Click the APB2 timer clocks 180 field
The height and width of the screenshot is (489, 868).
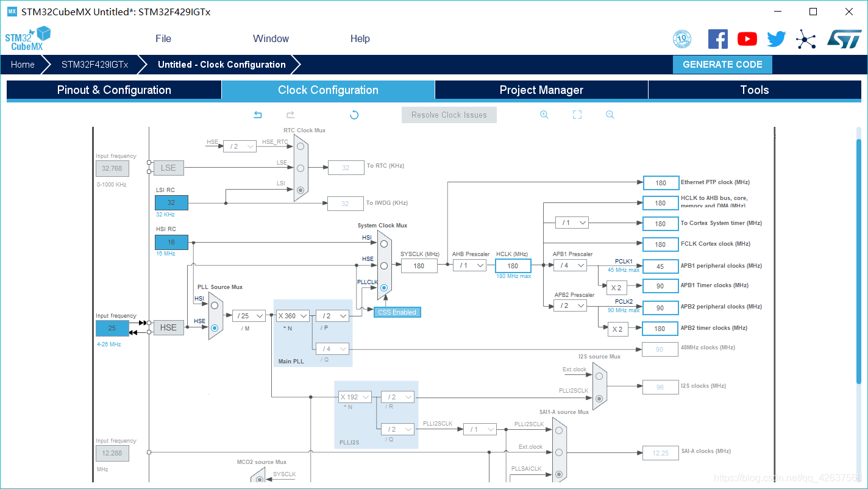660,328
